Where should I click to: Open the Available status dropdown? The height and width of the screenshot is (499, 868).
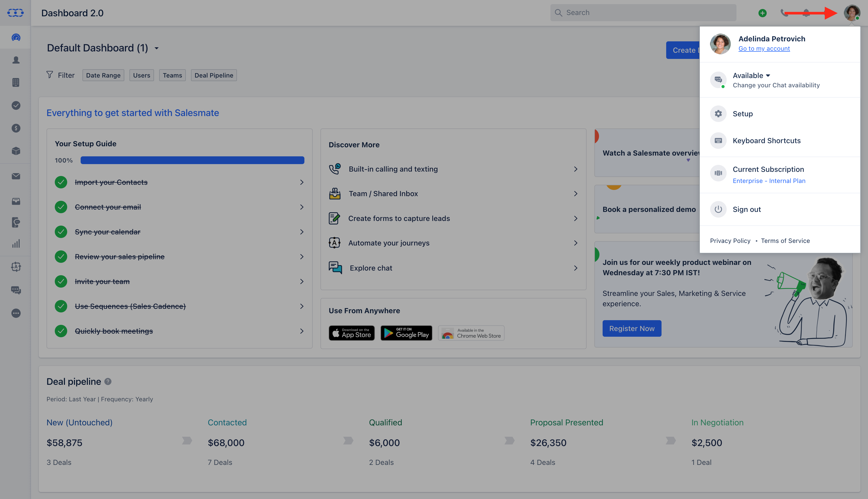(x=751, y=75)
